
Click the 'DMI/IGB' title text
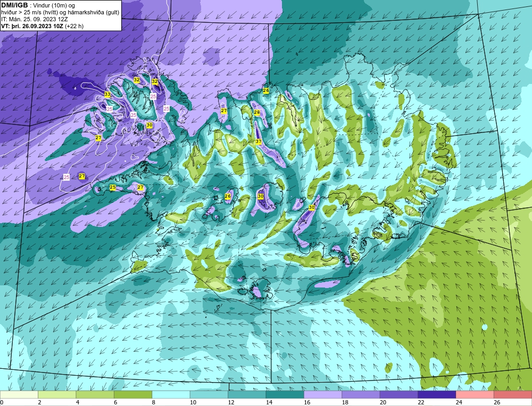coord(14,5)
